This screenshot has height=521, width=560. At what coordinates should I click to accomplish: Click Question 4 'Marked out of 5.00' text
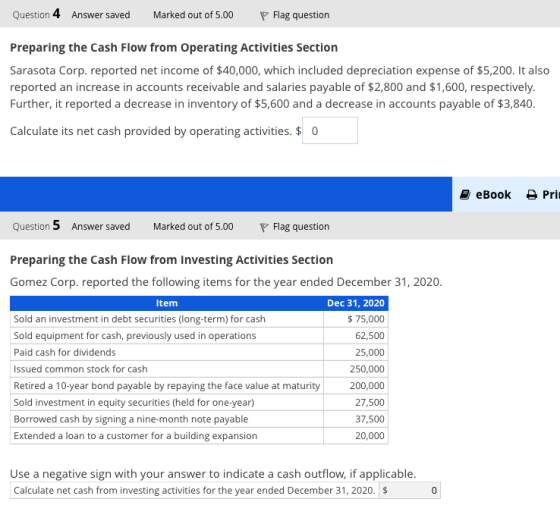pyautogui.click(x=193, y=15)
